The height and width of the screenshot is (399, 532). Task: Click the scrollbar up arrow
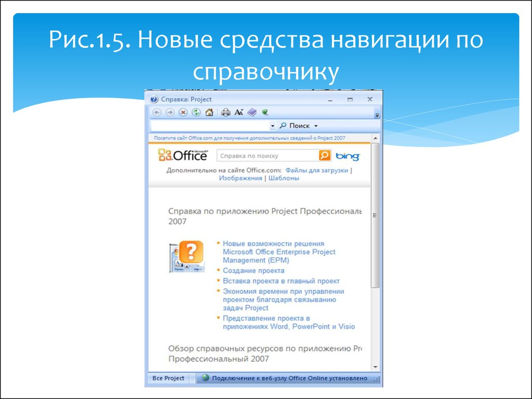click(375, 138)
